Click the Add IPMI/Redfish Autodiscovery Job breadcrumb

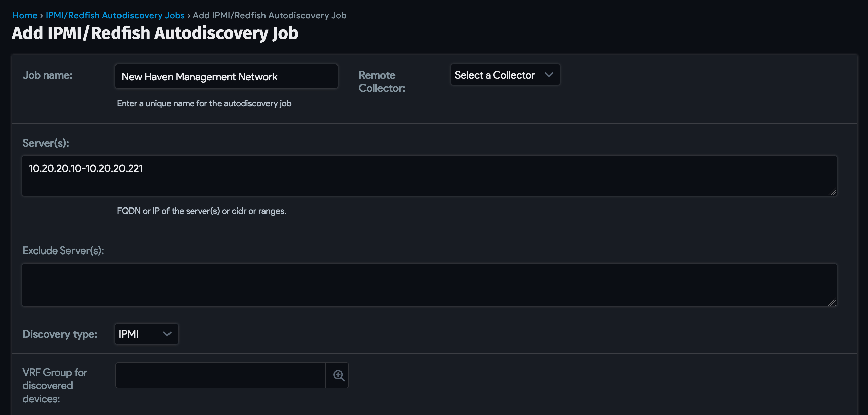269,15
